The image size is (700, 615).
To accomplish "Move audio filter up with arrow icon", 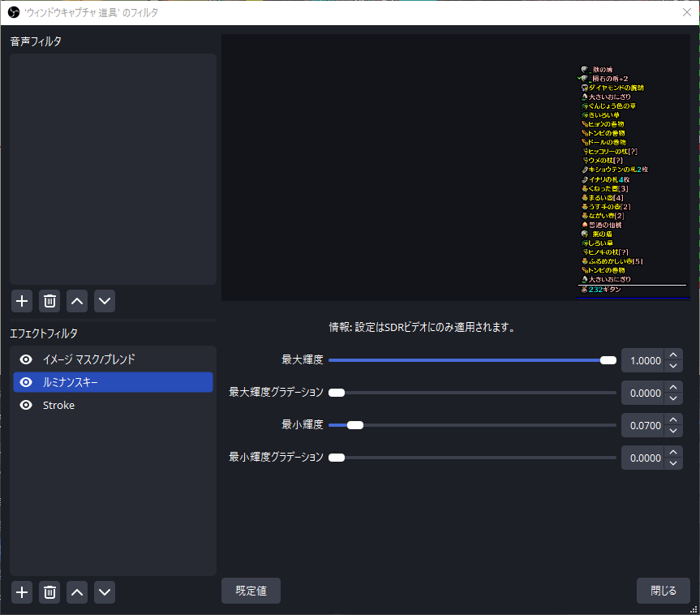I will coord(77,301).
